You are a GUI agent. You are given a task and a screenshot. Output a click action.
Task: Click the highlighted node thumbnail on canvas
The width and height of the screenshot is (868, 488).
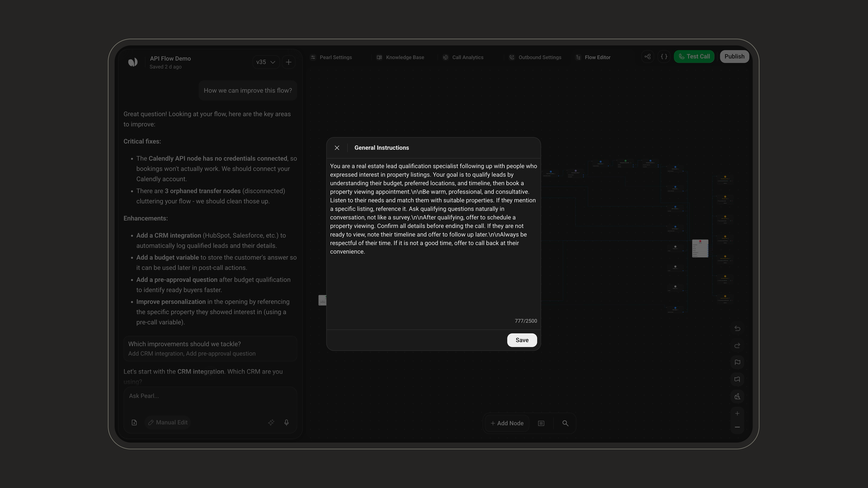pos(700,249)
